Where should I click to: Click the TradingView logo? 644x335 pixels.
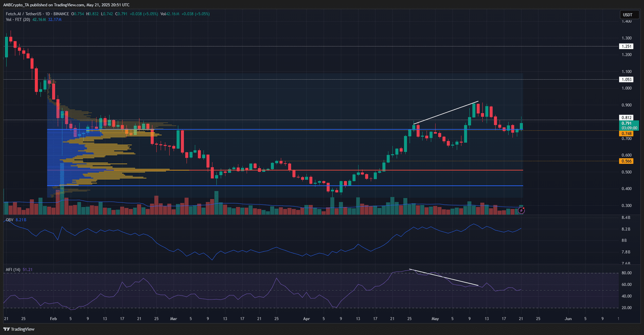pos(19,329)
